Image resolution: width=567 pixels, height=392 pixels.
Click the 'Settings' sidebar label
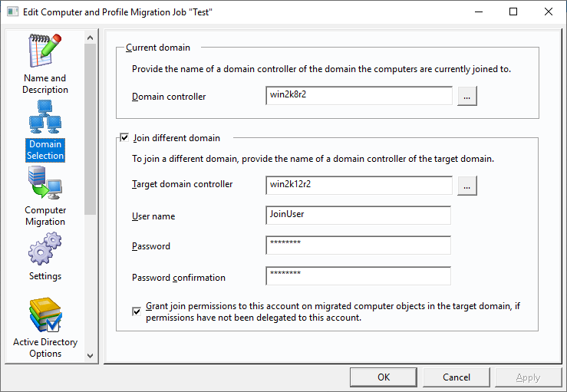45,276
